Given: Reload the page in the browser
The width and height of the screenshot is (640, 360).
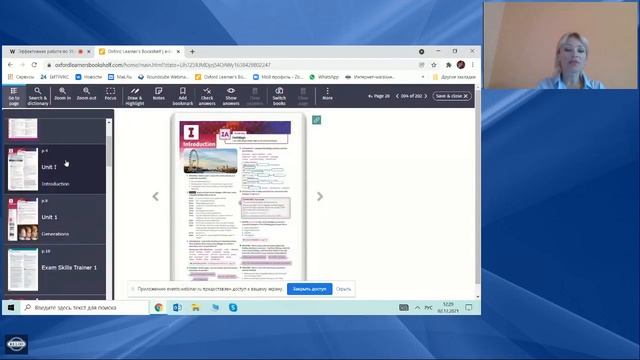Looking at the screenshot, I should point(34,65).
